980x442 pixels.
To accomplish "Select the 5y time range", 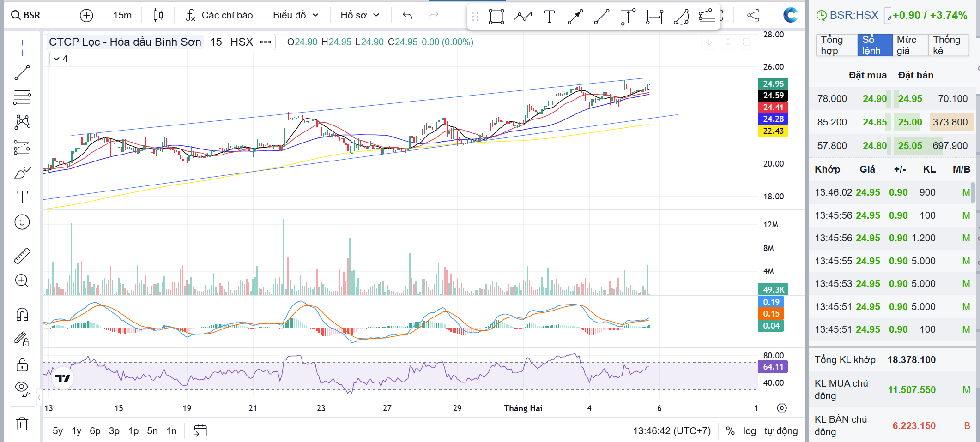I will (x=58, y=431).
